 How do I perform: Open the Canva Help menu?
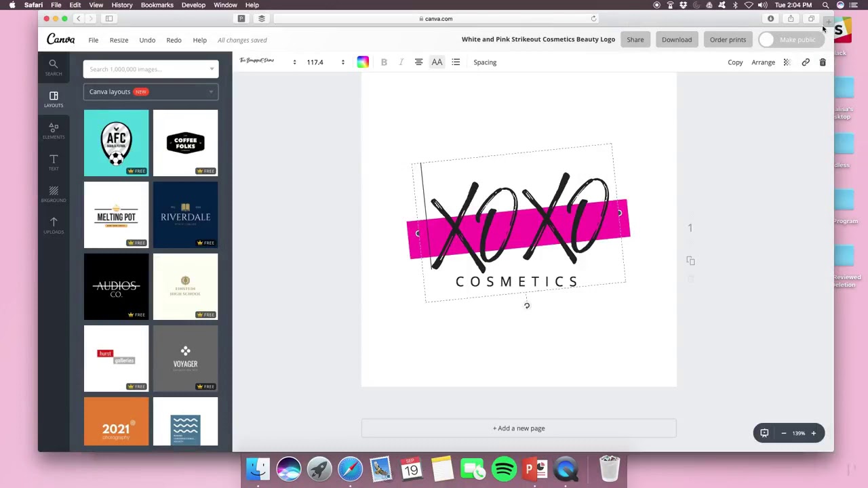(x=199, y=40)
